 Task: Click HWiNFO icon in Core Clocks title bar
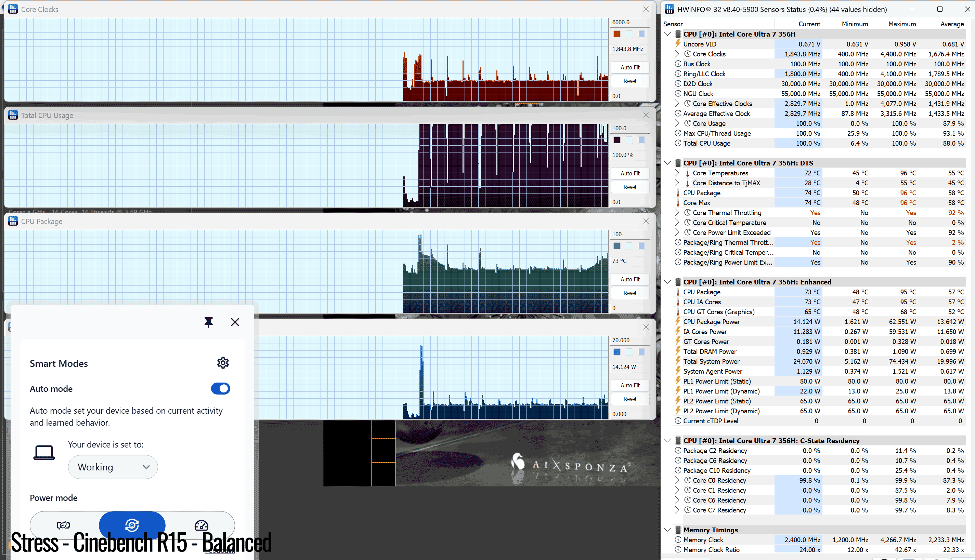(13, 9)
